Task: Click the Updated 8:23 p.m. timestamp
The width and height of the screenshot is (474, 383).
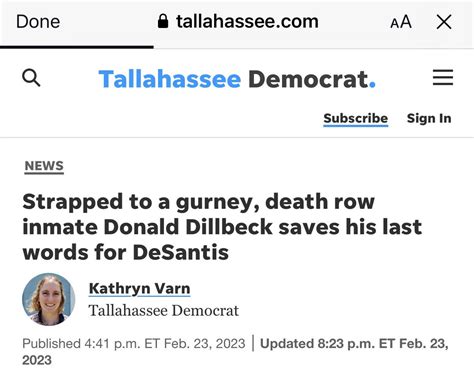Action: click(x=235, y=352)
